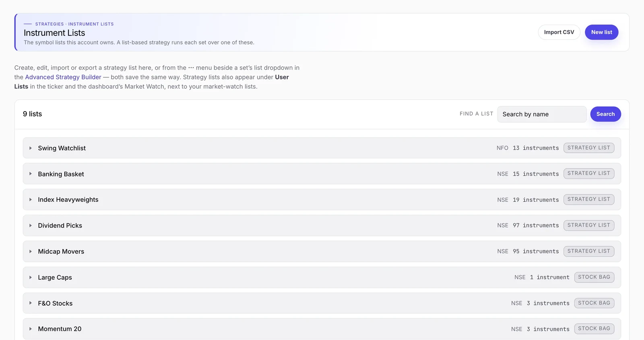Click the 'FIND A LIST' label
The height and width of the screenshot is (340, 644).
(x=477, y=114)
